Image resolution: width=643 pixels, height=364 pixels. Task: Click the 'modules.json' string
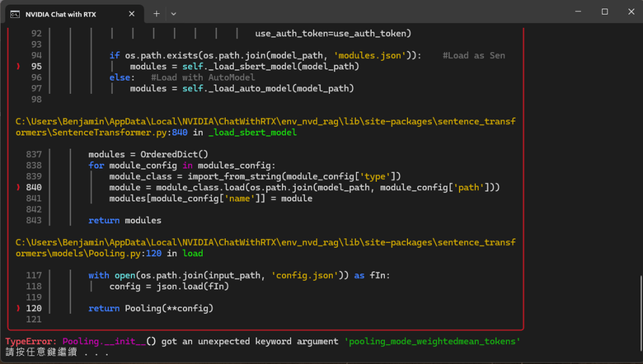(369, 55)
